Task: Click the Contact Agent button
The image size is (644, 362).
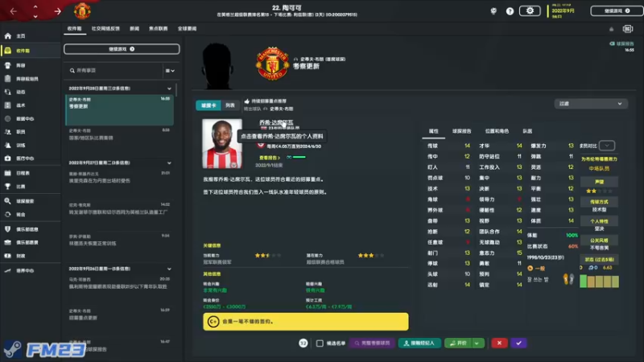Action: pos(419,343)
